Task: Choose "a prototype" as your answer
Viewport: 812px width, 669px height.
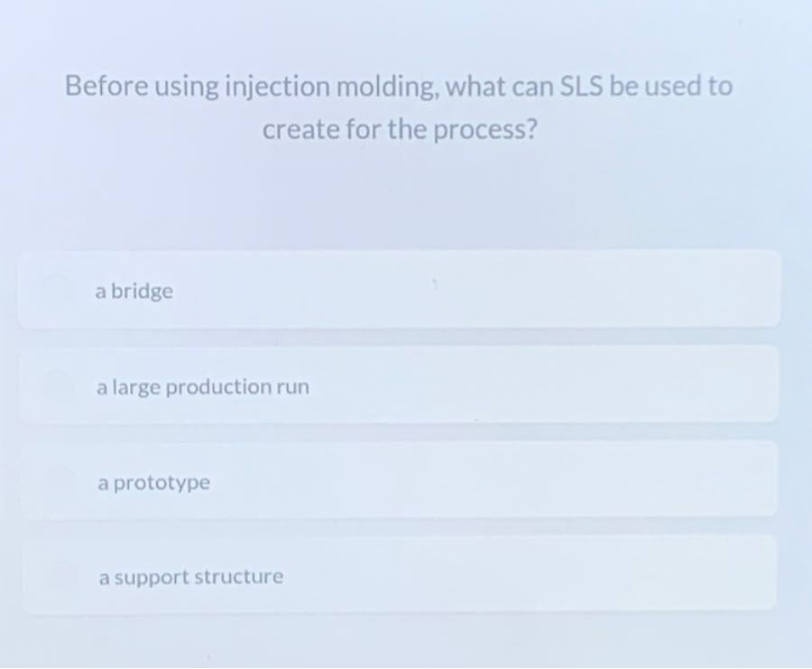Action: pos(397,482)
